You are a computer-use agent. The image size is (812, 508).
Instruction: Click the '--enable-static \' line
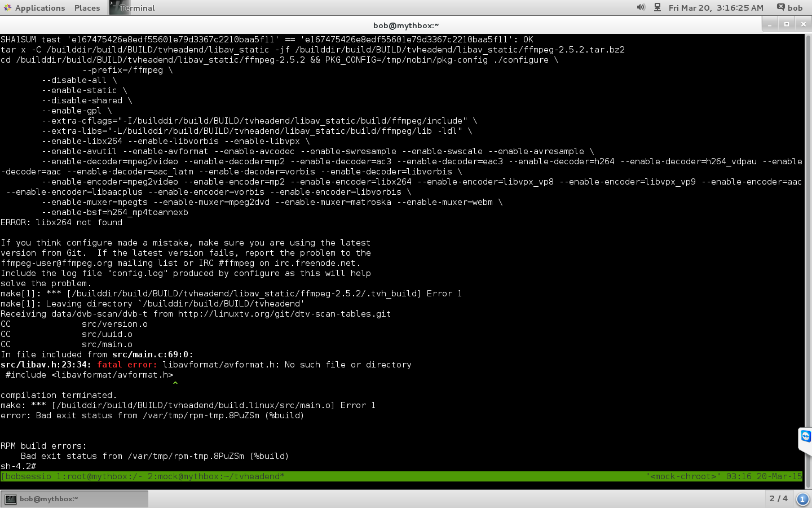(84, 90)
